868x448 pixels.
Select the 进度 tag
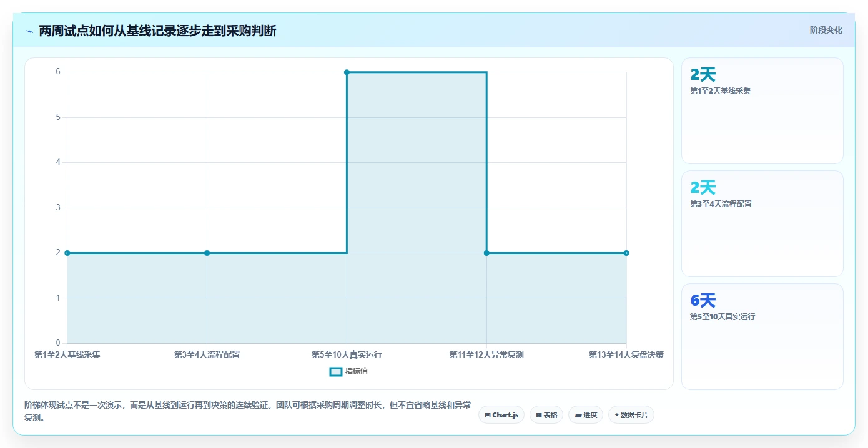point(586,415)
